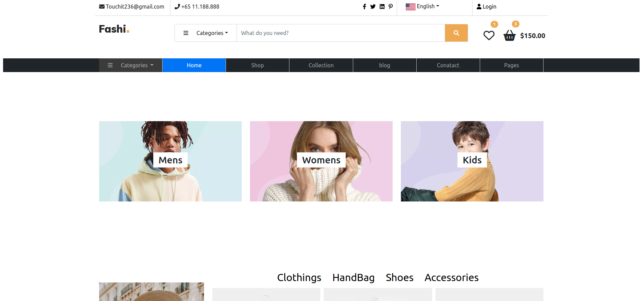Open the shopping basket cart icon
The width and height of the screenshot is (644, 301).
509,35
